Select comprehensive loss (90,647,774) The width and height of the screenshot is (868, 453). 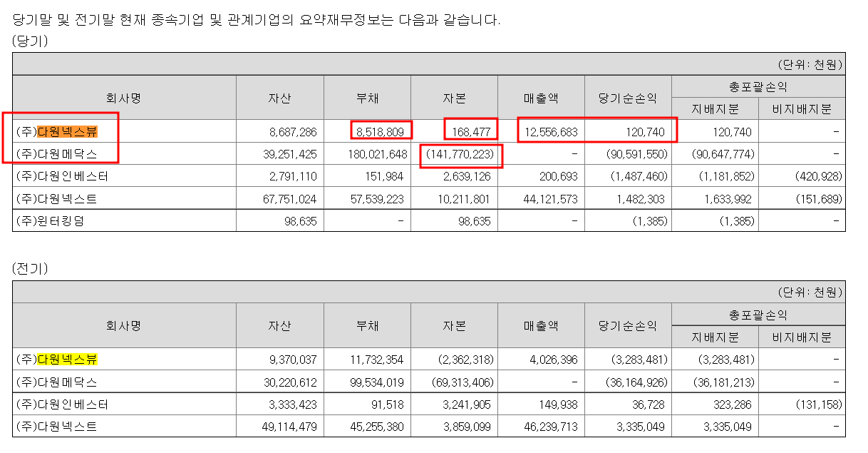pos(724,154)
